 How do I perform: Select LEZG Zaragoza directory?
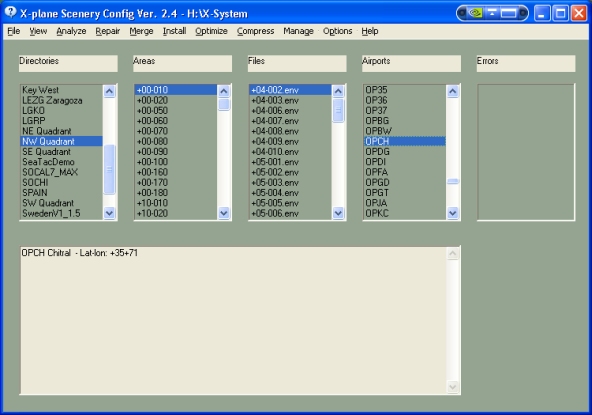coord(61,100)
